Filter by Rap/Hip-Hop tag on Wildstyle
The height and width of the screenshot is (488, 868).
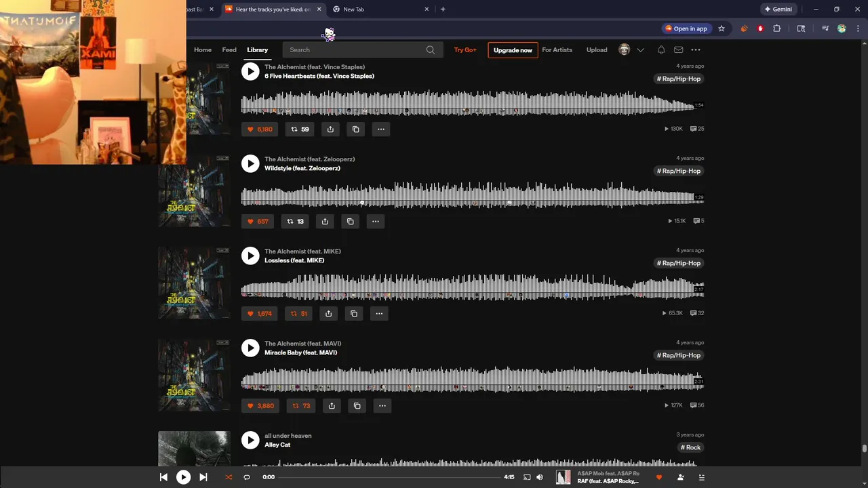coord(679,171)
